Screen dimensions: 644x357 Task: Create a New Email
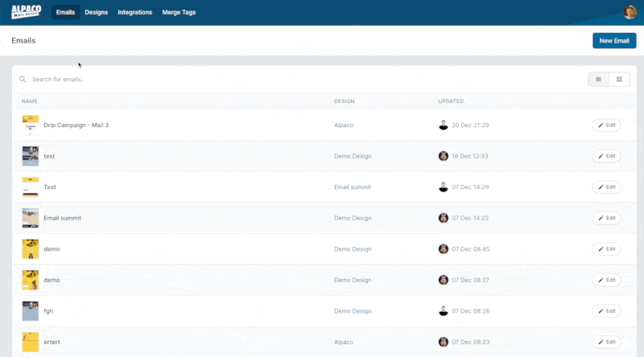pos(613,40)
